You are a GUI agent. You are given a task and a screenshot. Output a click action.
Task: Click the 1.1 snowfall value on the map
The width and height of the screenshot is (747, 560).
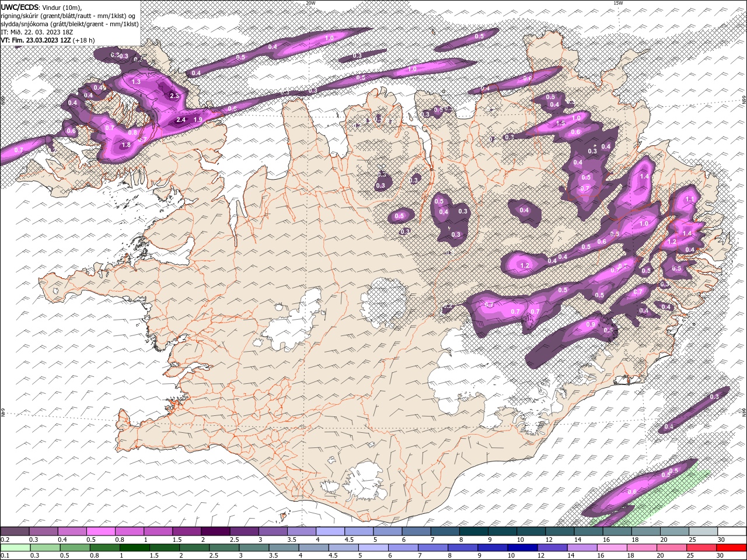coord(689,199)
